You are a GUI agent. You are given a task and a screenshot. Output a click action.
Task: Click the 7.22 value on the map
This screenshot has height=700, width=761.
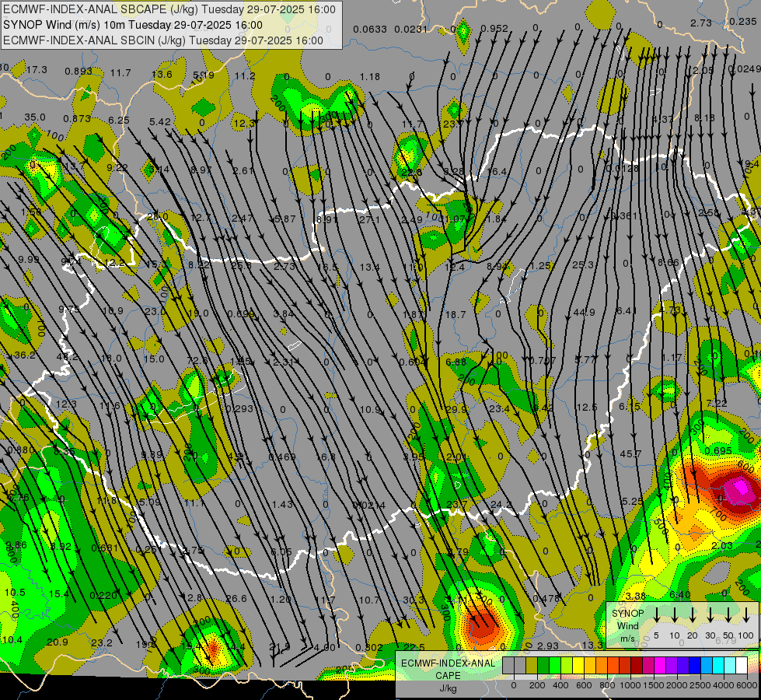[717, 404]
